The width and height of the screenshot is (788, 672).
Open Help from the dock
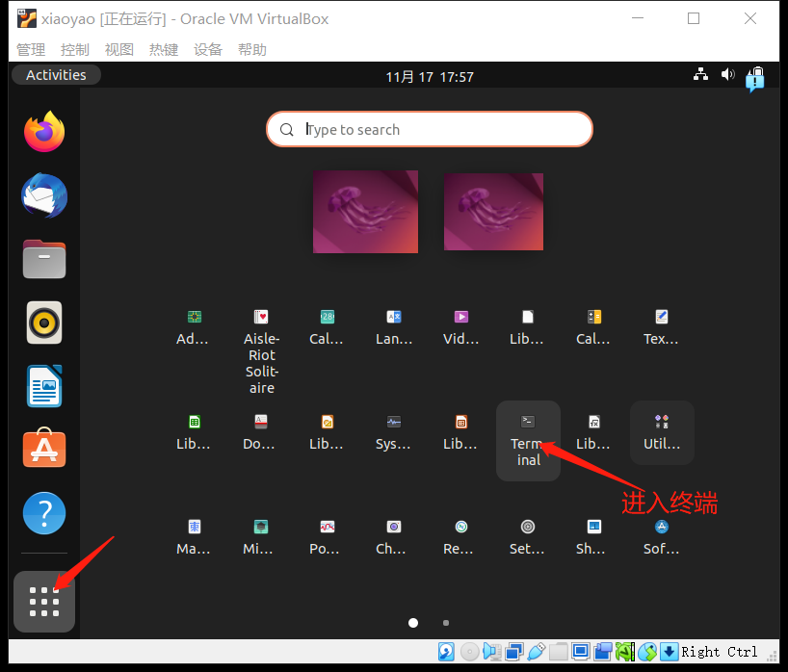(44, 513)
